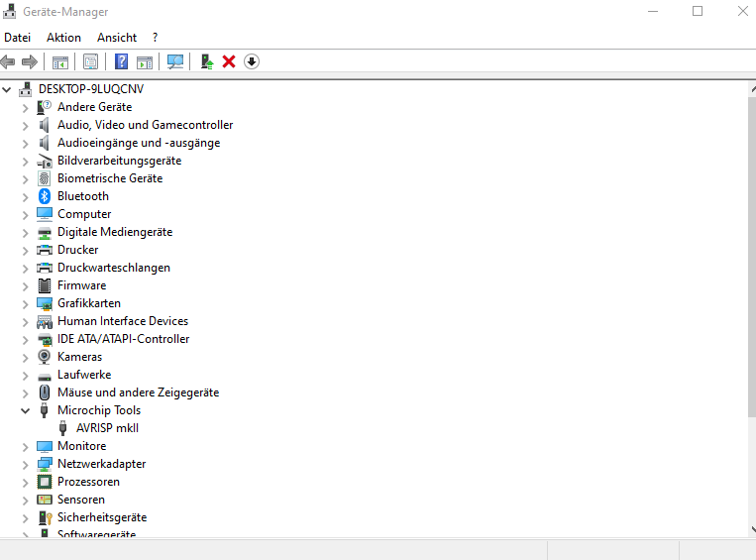The height and width of the screenshot is (560, 756).
Task: Expand the Andere Geräte category
Action: (x=25, y=108)
